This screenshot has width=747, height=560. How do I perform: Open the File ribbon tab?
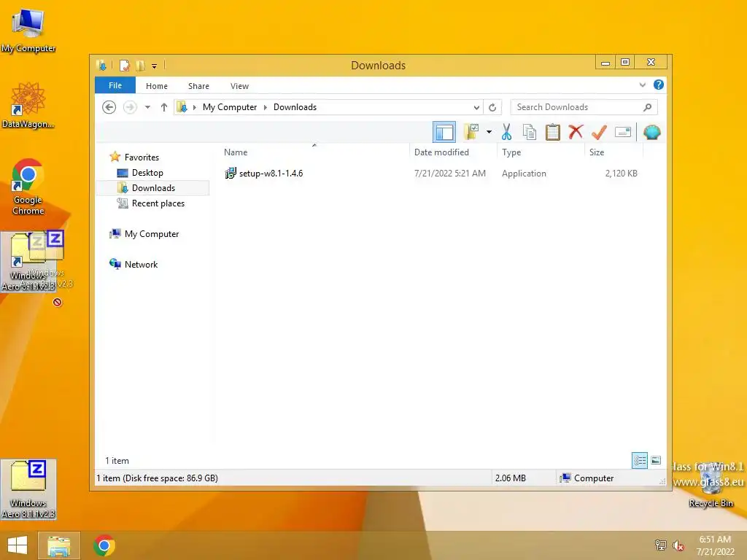coord(115,85)
